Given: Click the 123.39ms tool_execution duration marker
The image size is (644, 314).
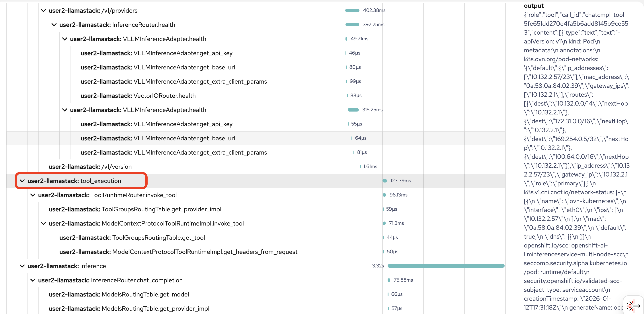Looking at the screenshot, I should [385, 181].
